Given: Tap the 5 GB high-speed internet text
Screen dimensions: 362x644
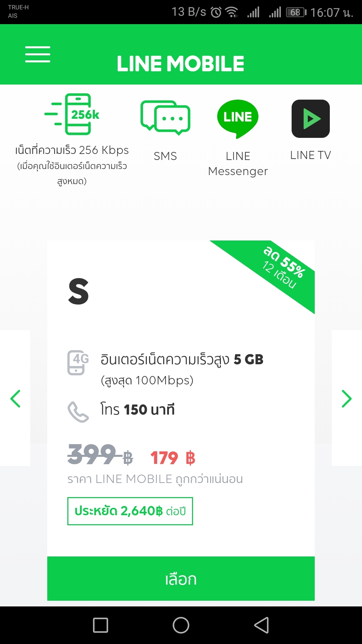Looking at the screenshot, I should [182, 360].
